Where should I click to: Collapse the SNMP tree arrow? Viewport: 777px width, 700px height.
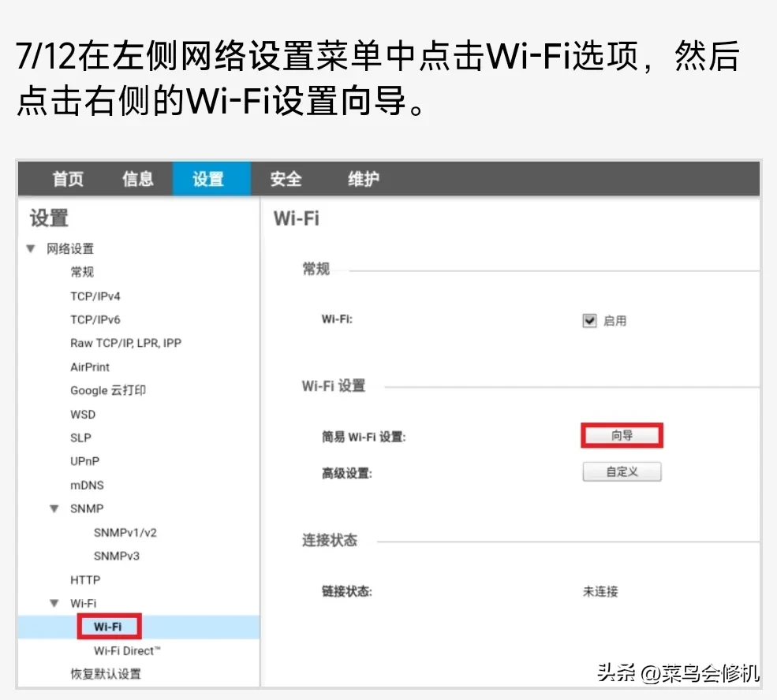pos(54,509)
